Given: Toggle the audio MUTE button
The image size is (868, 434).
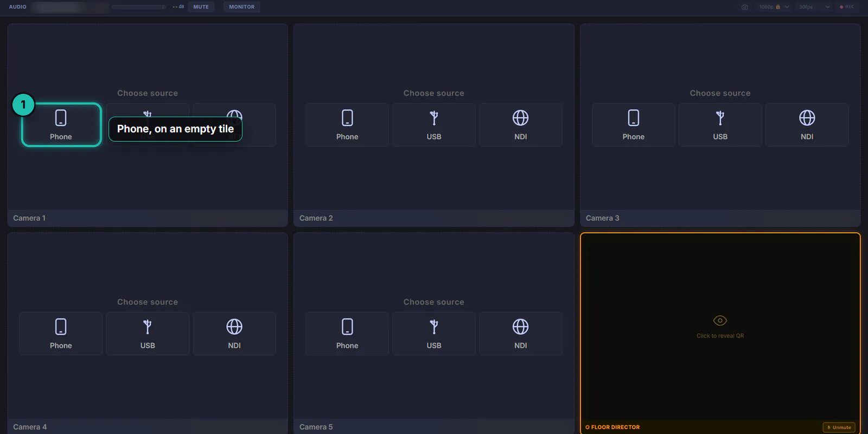Looking at the screenshot, I should point(201,7).
